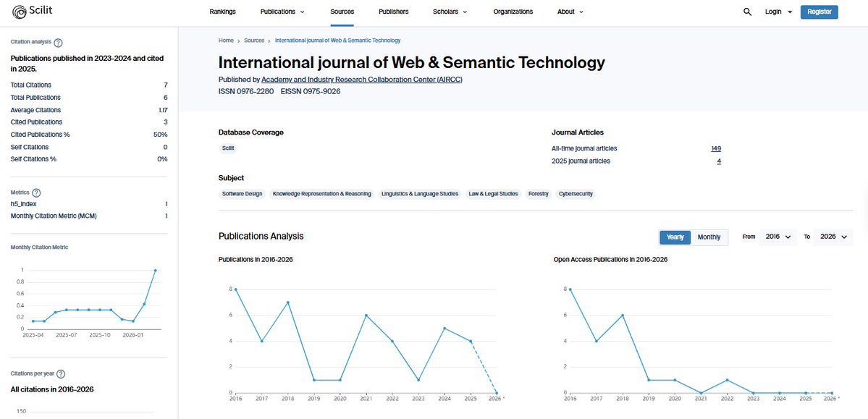Click the Scilit logo
This screenshot has width=868, height=419.
tap(32, 11)
